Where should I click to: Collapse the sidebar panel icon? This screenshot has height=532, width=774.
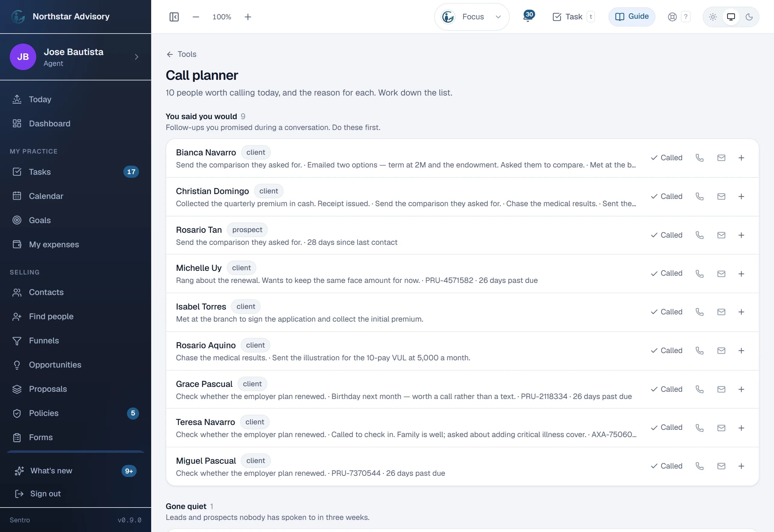[174, 17]
